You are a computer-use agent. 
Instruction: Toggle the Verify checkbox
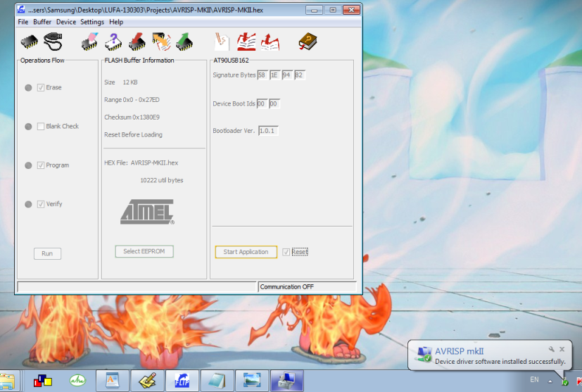(41, 204)
